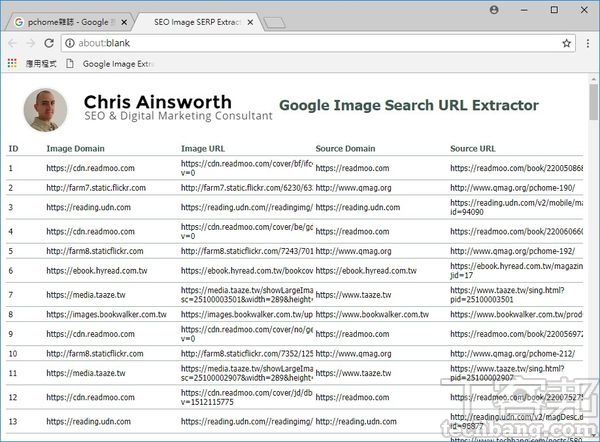Click row 7 source domain www.taaze.tw

coord(353,295)
